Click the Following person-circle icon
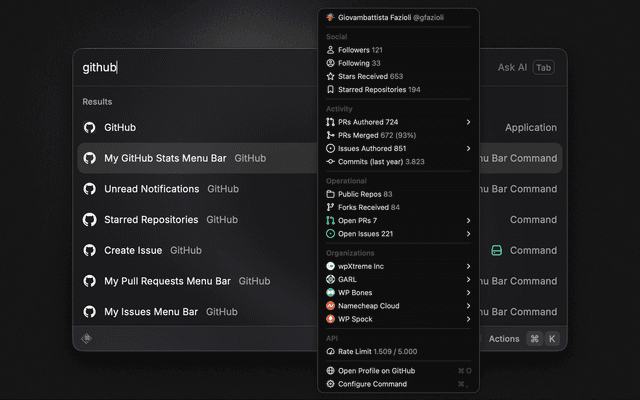 click(330, 63)
